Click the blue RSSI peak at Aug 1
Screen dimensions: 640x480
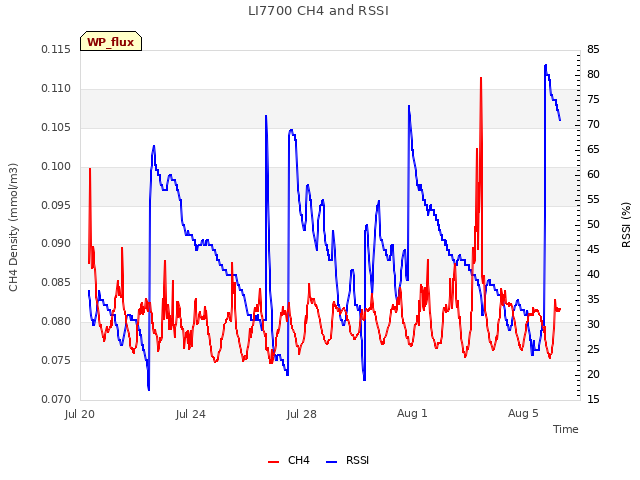click(x=409, y=106)
